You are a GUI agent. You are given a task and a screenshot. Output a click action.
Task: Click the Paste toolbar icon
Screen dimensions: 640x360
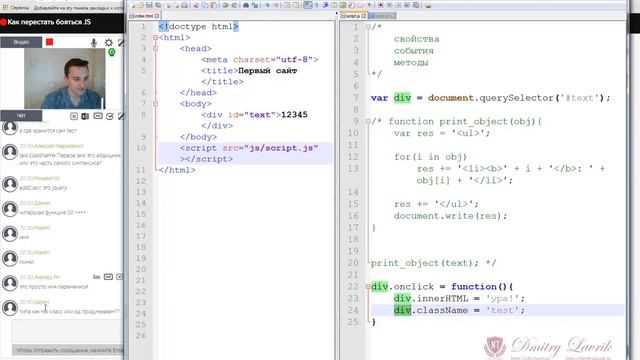[x=213, y=5]
